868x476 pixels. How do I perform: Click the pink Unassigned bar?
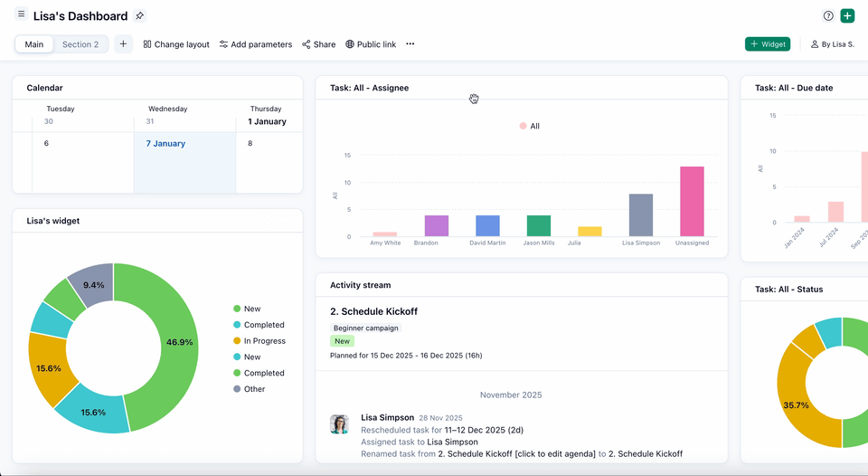[692, 201]
